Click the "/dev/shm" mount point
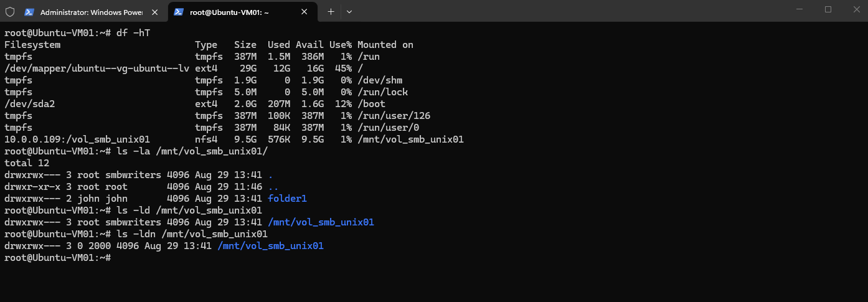The height and width of the screenshot is (302, 868). coord(380,80)
